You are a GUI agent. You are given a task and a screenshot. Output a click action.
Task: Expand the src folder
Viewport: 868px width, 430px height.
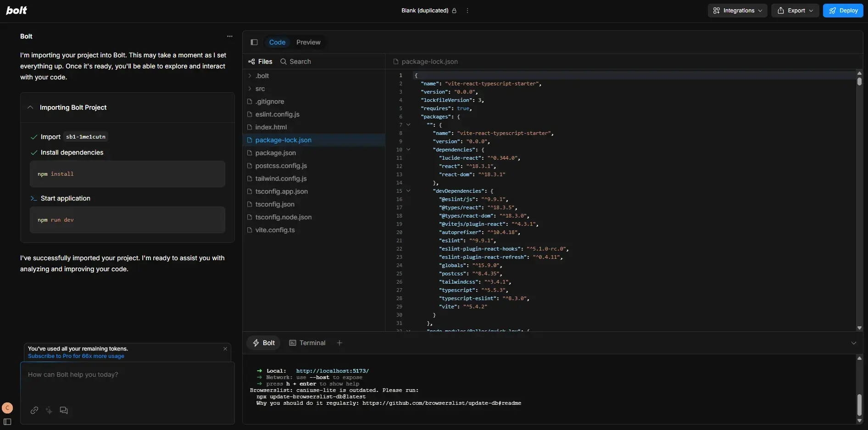[260, 89]
